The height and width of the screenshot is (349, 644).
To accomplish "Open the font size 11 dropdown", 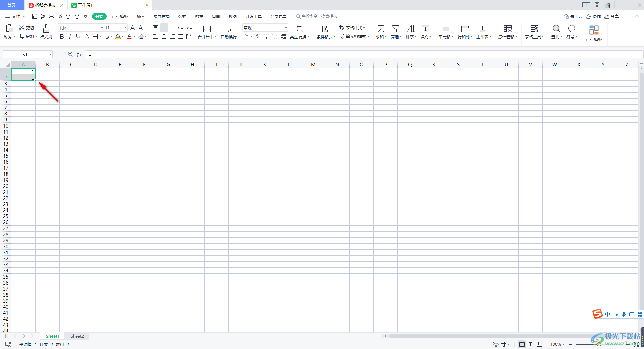I will [x=126, y=28].
